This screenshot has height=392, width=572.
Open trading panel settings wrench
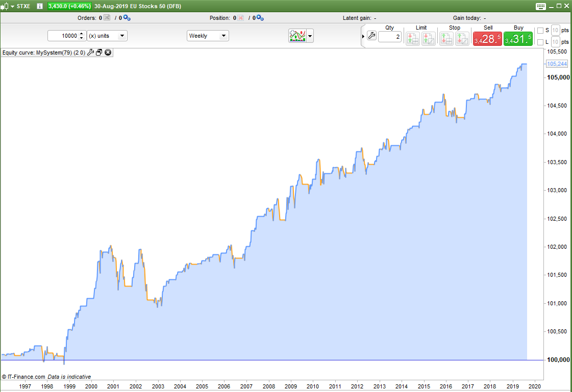(372, 36)
